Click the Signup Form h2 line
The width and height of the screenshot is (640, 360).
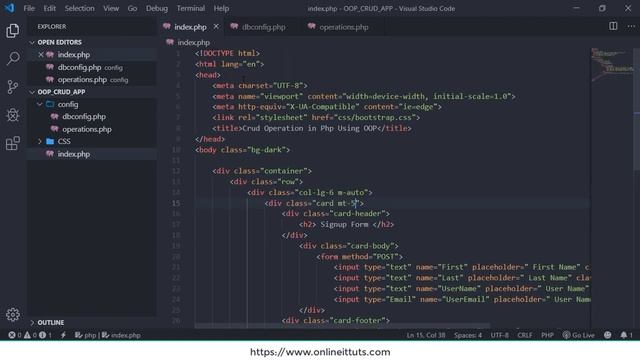point(347,224)
